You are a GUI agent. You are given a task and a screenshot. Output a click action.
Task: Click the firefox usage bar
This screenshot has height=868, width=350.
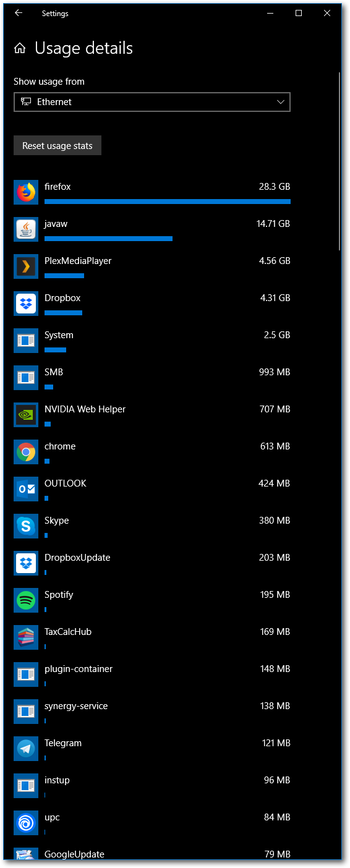coord(168,202)
